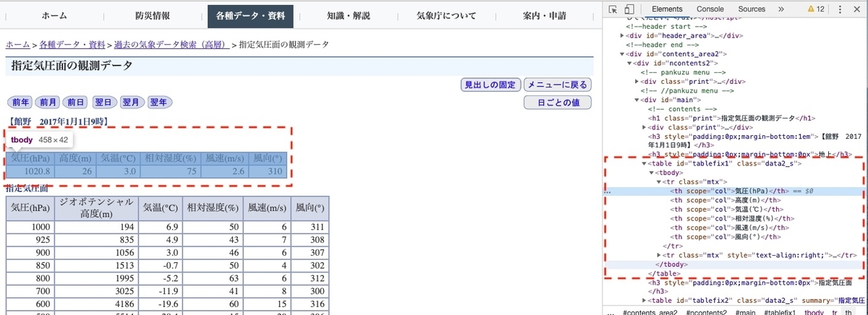Click the tbody breadcrumb in DevTools
Viewport: 868px width, 315px height.
[x=814, y=311]
